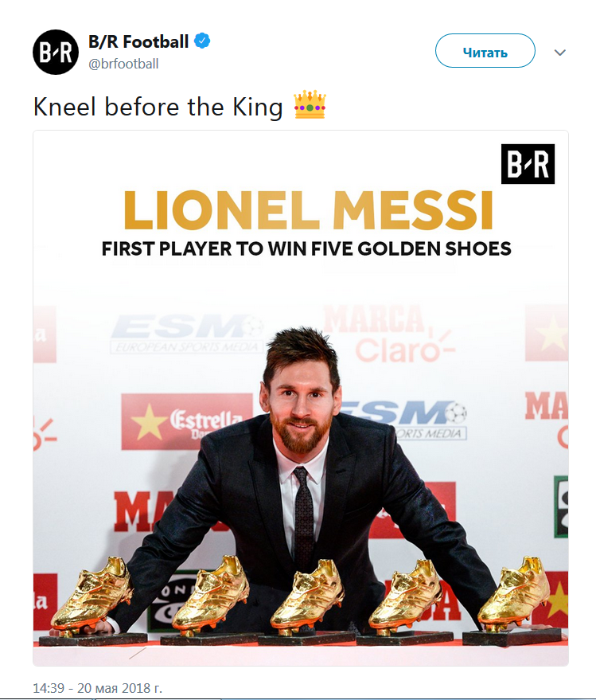Click the B/R Football profile avatar
Image resolution: width=596 pixels, height=700 pixels.
(56, 52)
